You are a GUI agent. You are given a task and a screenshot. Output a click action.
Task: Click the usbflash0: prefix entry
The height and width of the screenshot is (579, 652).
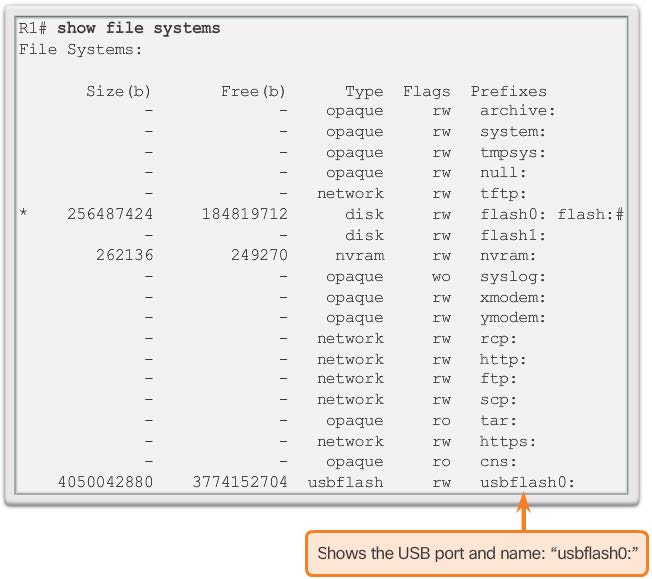point(527,482)
